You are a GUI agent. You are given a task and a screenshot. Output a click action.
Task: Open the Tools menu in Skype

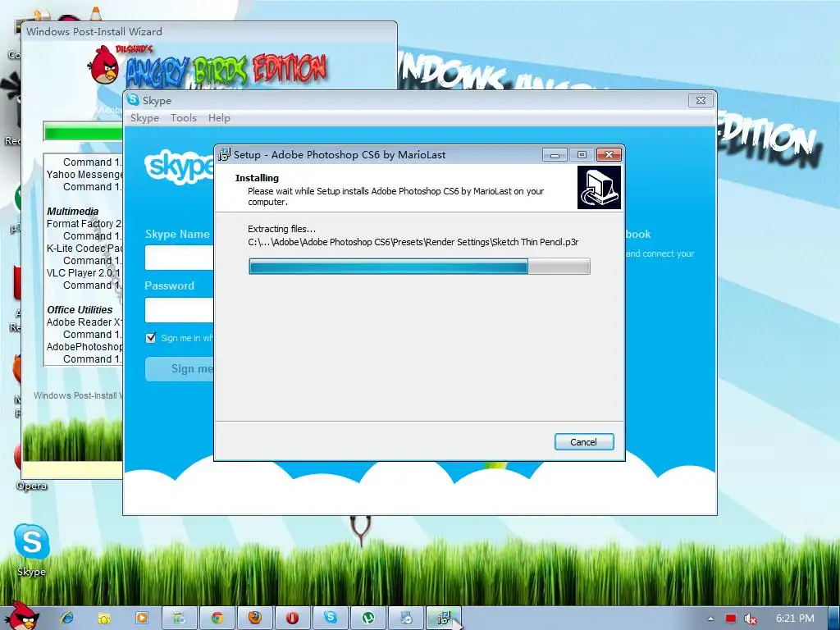click(x=183, y=118)
